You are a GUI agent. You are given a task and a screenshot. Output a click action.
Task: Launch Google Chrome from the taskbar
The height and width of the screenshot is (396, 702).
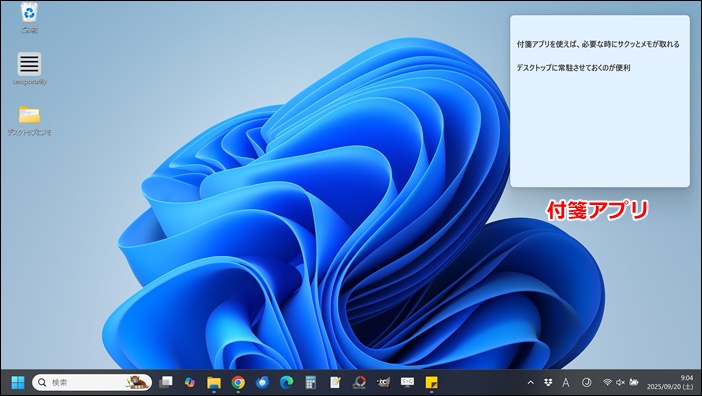[238, 383]
